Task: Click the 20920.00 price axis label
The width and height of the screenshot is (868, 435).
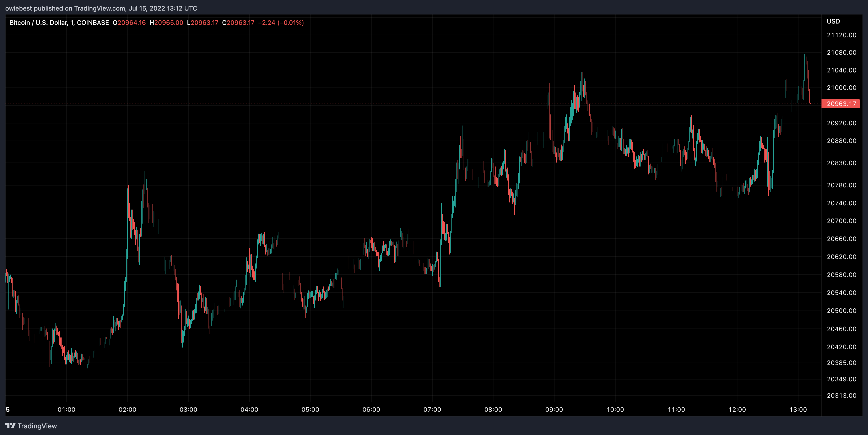Action: coord(841,123)
